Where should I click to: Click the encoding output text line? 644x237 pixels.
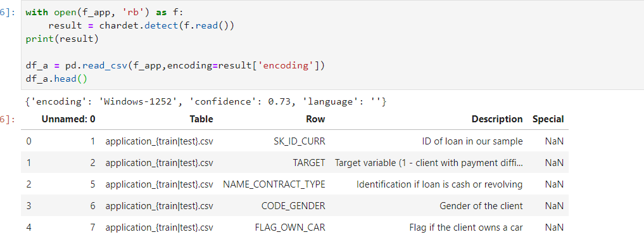point(206,101)
